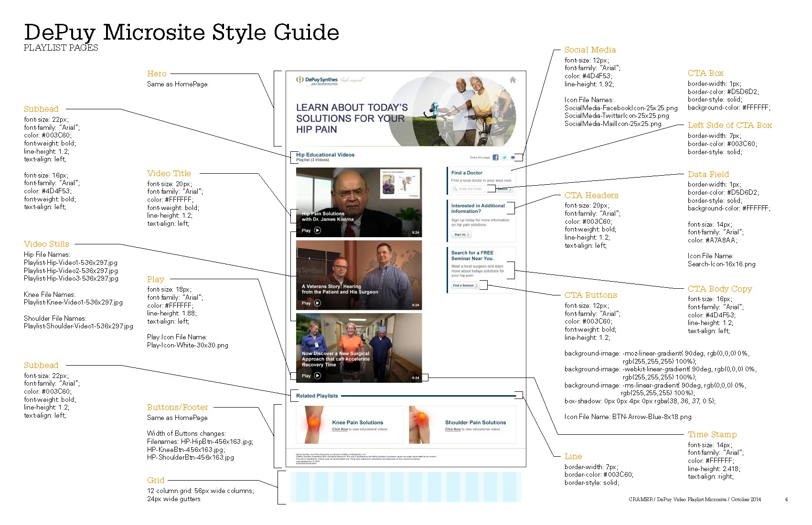
Task: Click the 'Icon File Name: BTN-Arrow-Blue-8x18.png' line
Action: [628, 417]
